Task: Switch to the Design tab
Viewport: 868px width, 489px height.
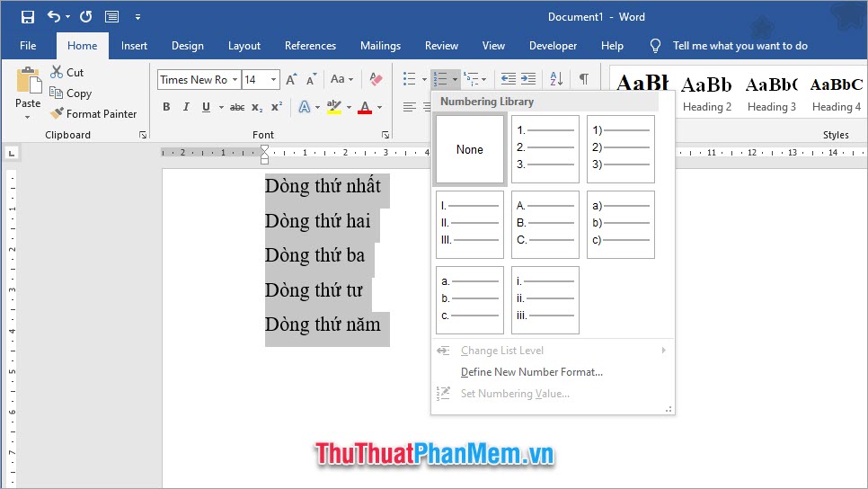Action: [x=188, y=46]
